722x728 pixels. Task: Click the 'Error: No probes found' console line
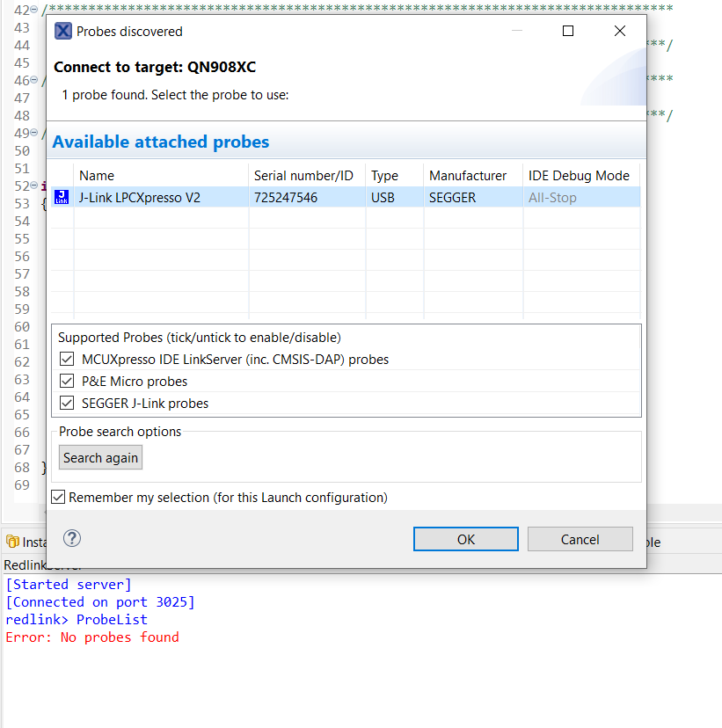pos(92,637)
